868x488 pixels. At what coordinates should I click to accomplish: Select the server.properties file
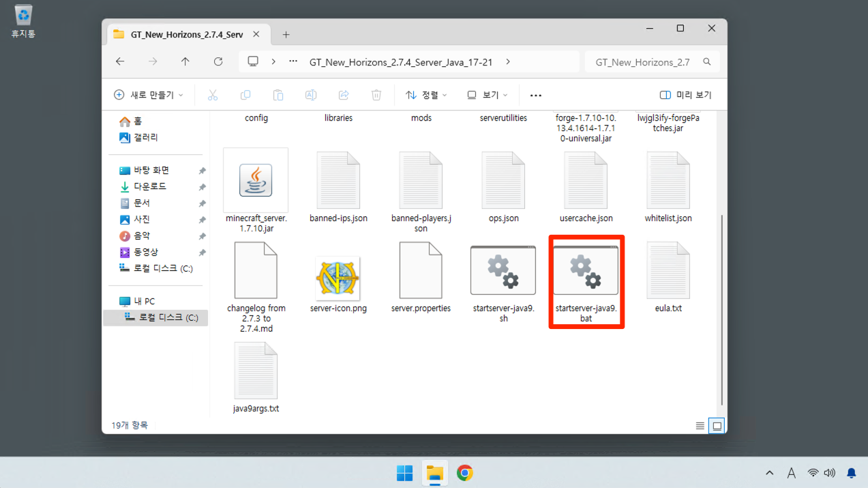coord(421,277)
